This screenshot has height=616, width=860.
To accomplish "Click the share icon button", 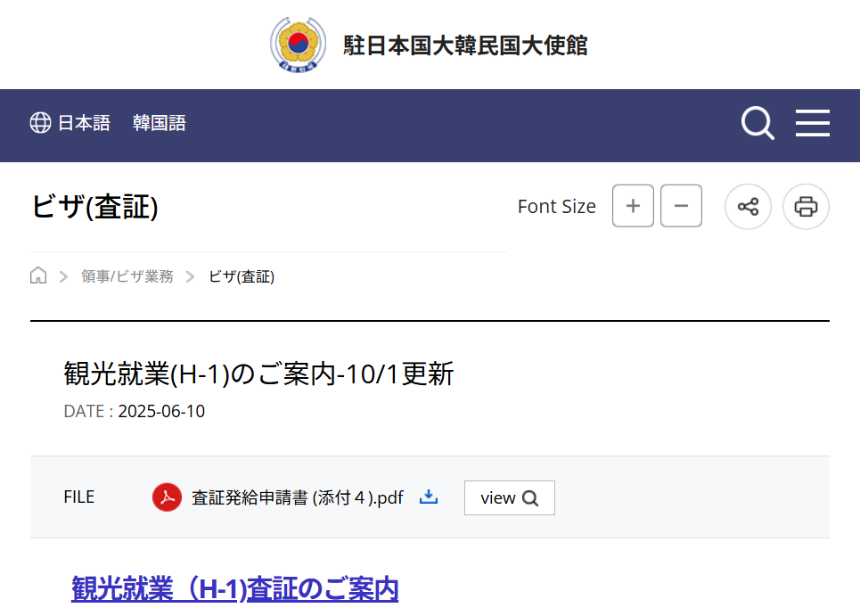I will coord(748,207).
